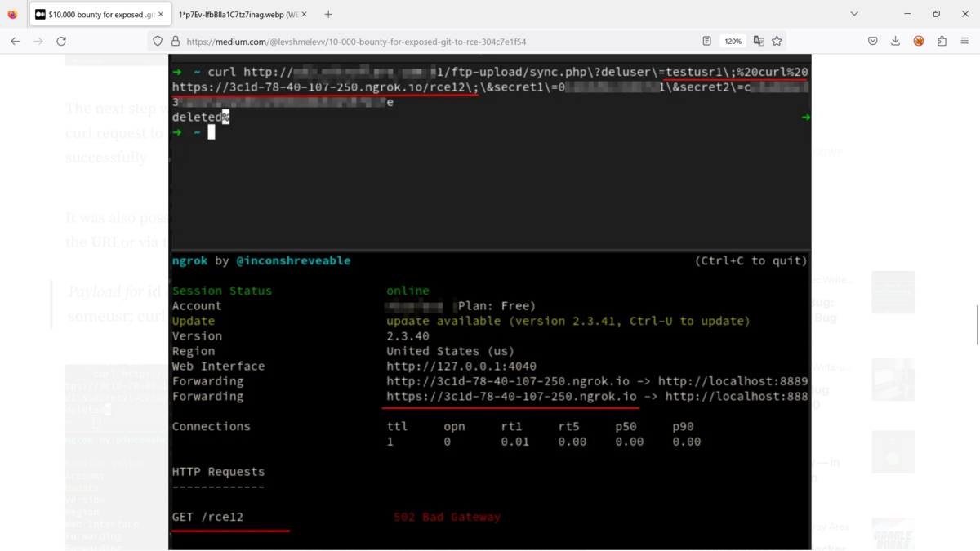Open the Extensions puzzle-piece menu

point(942,41)
